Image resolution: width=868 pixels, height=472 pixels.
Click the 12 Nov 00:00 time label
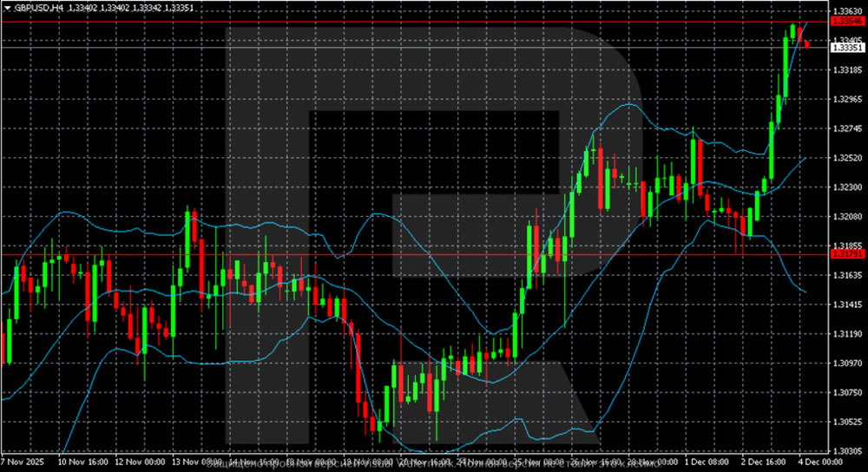tap(140, 462)
